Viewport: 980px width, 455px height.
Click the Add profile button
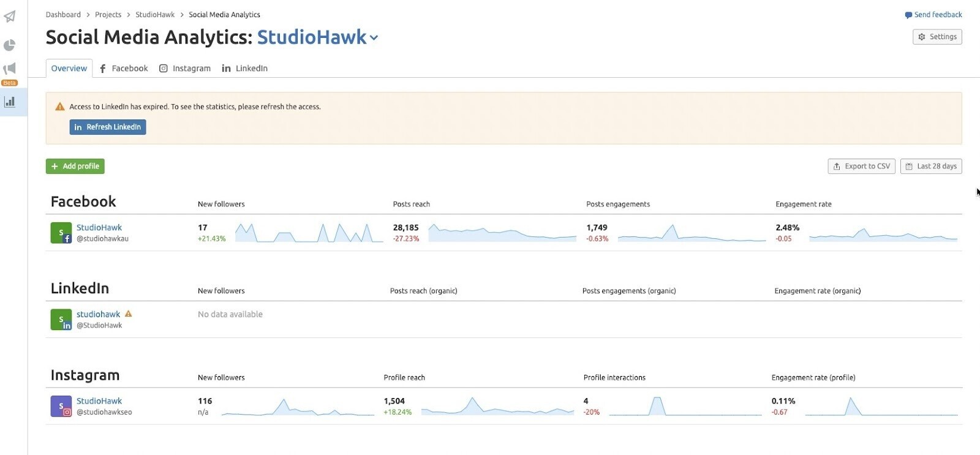[x=75, y=166]
